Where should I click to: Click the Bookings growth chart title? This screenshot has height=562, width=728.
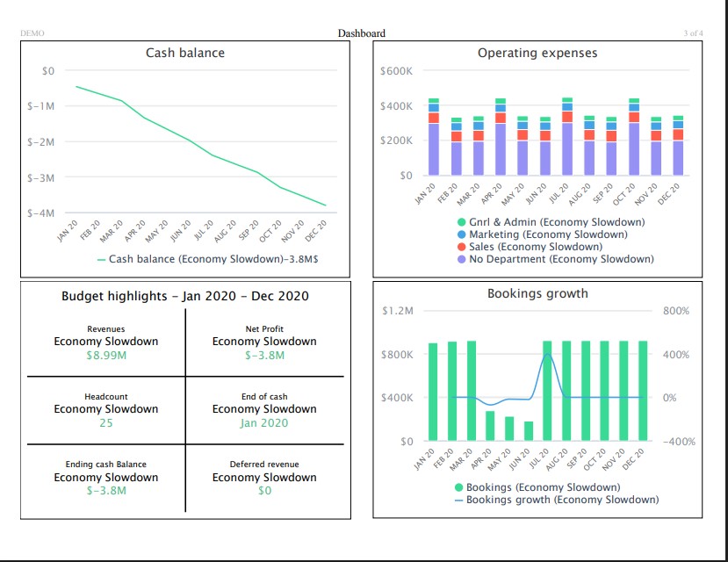click(x=537, y=293)
